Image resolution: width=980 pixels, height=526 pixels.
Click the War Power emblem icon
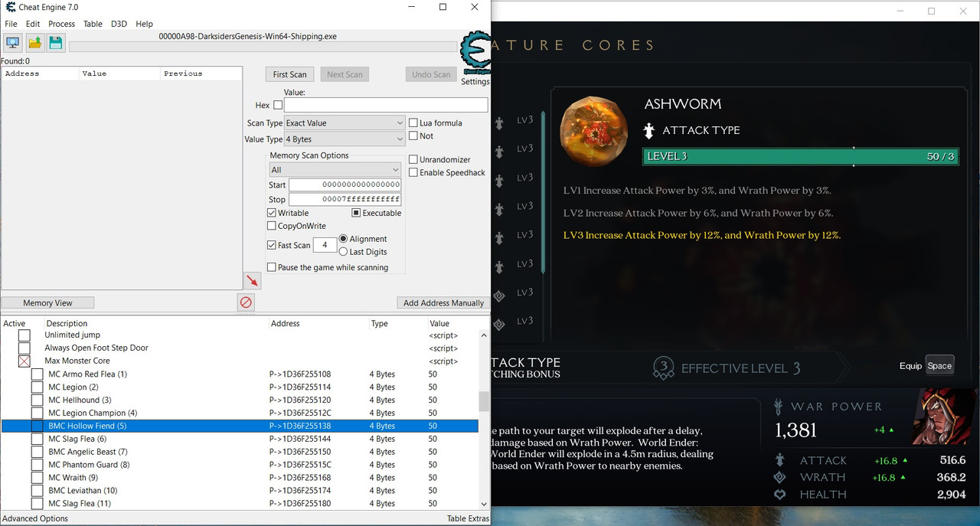[779, 407]
